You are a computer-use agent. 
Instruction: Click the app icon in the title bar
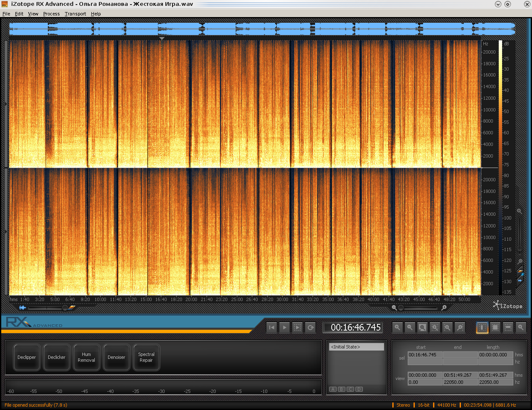[5, 4]
